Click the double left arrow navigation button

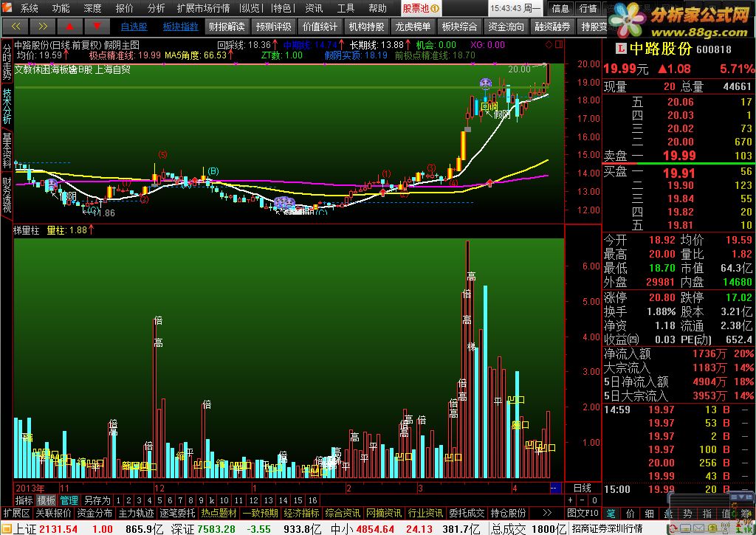tap(16, 27)
